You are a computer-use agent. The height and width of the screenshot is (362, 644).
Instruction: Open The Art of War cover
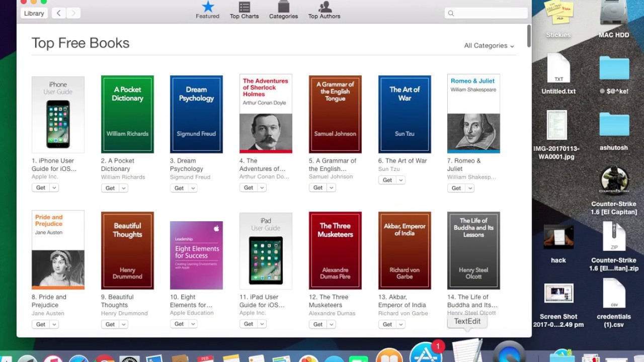[x=405, y=114]
